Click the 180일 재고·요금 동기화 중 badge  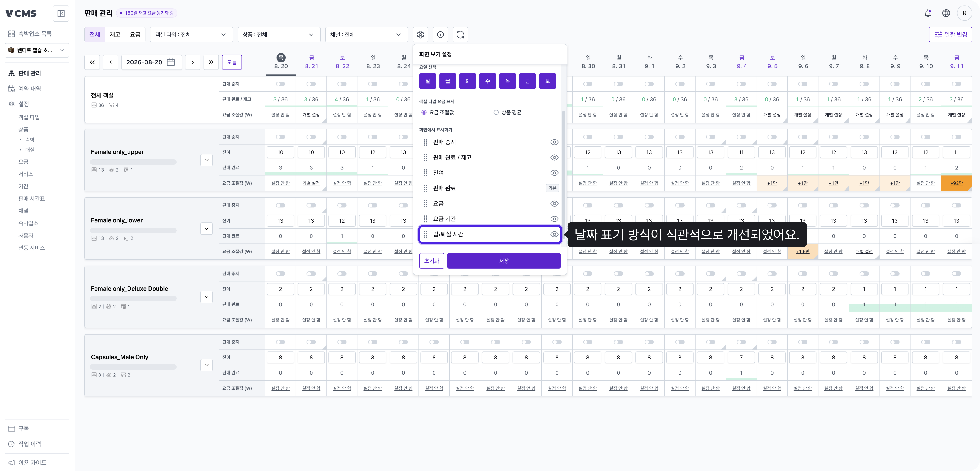click(146, 13)
